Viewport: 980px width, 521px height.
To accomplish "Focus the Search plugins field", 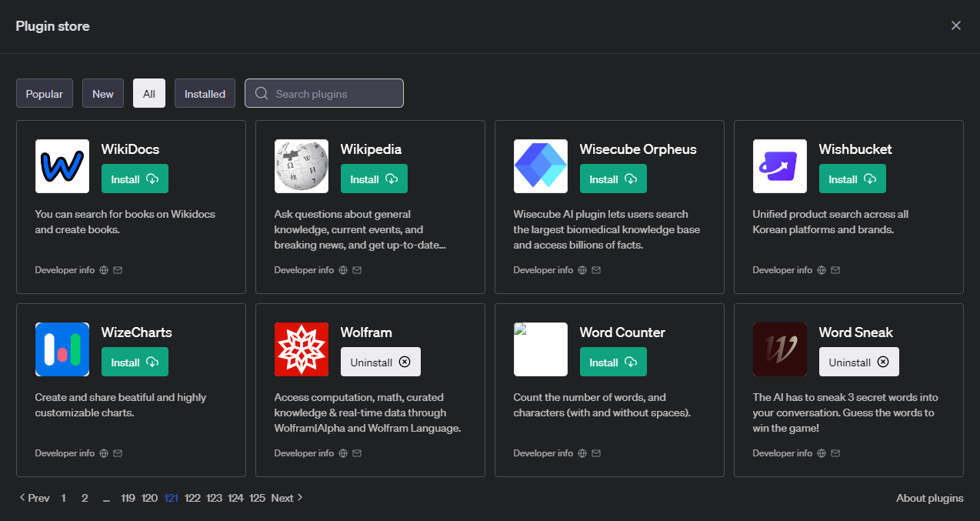I will click(x=324, y=93).
